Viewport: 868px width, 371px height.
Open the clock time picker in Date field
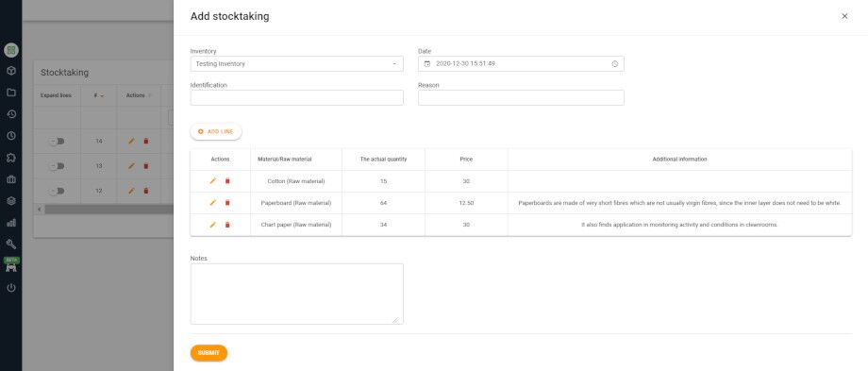(x=614, y=63)
